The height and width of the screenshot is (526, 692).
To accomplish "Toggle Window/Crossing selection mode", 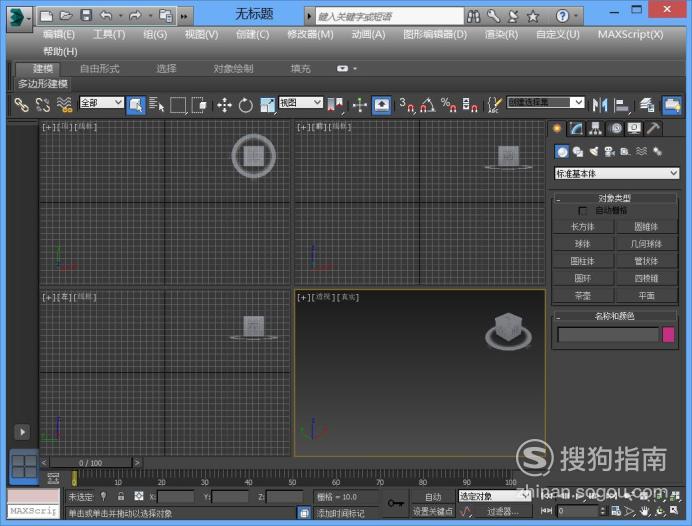I will (199, 105).
